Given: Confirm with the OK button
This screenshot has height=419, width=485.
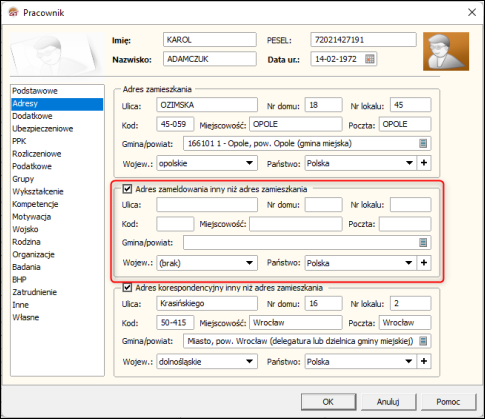Looking at the screenshot, I should (328, 402).
